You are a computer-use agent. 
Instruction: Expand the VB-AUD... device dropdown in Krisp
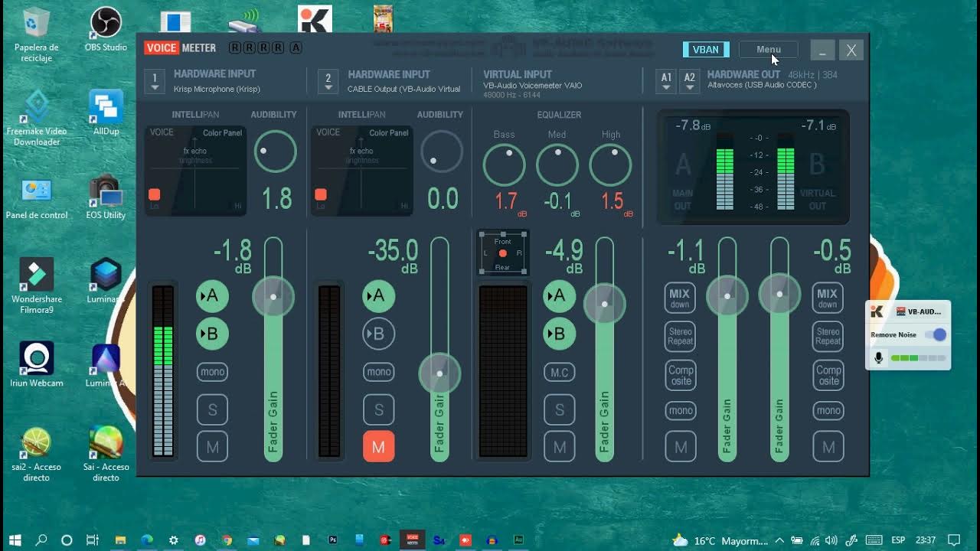click(918, 311)
